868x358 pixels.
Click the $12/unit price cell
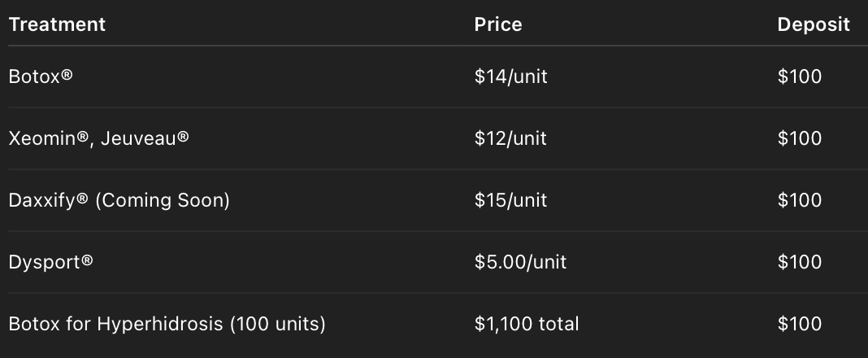click(x=510, y=138)
